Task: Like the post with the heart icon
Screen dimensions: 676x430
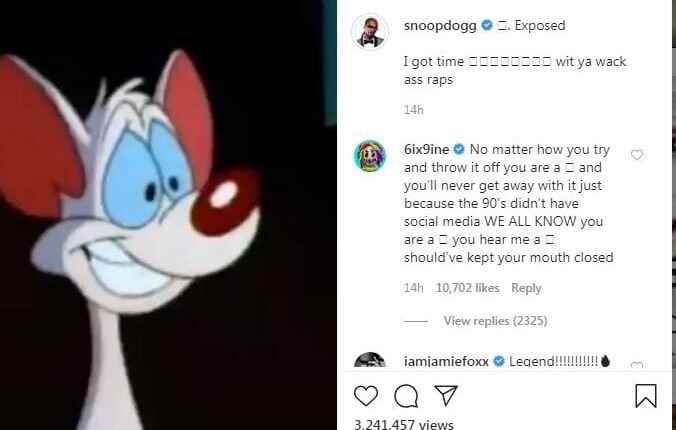Action: [x=367, y=396]
